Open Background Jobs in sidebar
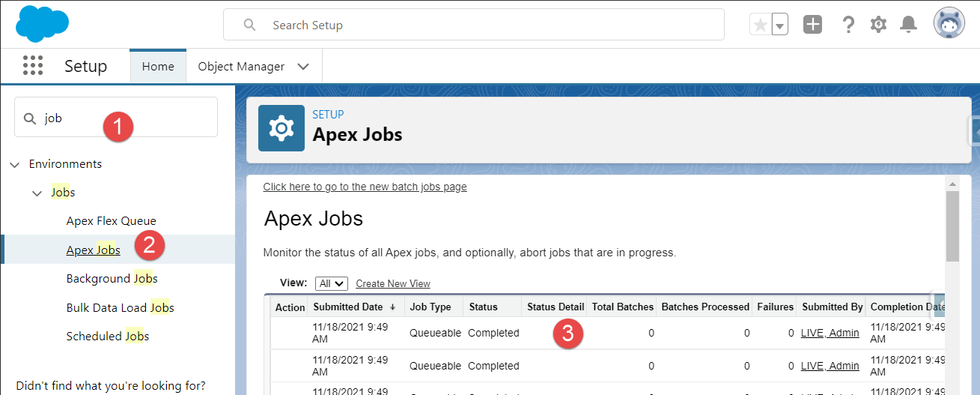This screenshot has width=980, height=395. (112, 278)
